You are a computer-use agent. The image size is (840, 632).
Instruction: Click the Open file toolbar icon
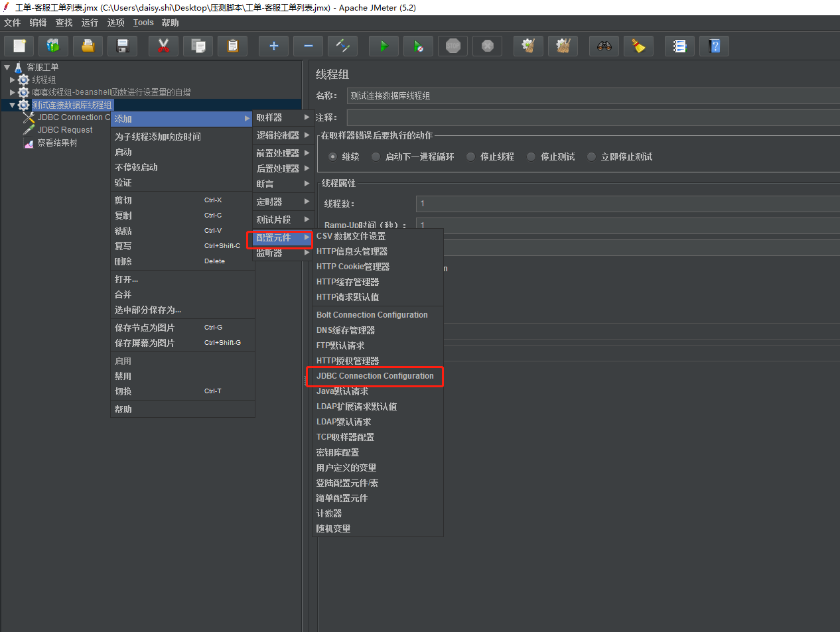88,46
